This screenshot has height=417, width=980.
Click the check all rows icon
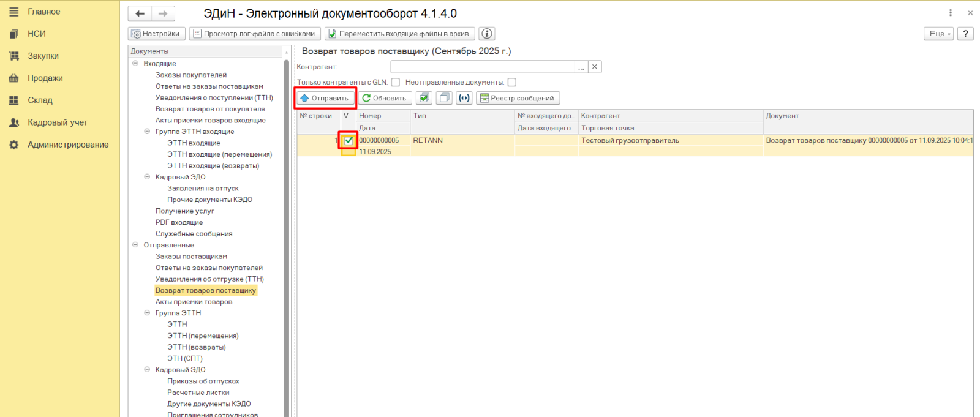pos(424,98)
